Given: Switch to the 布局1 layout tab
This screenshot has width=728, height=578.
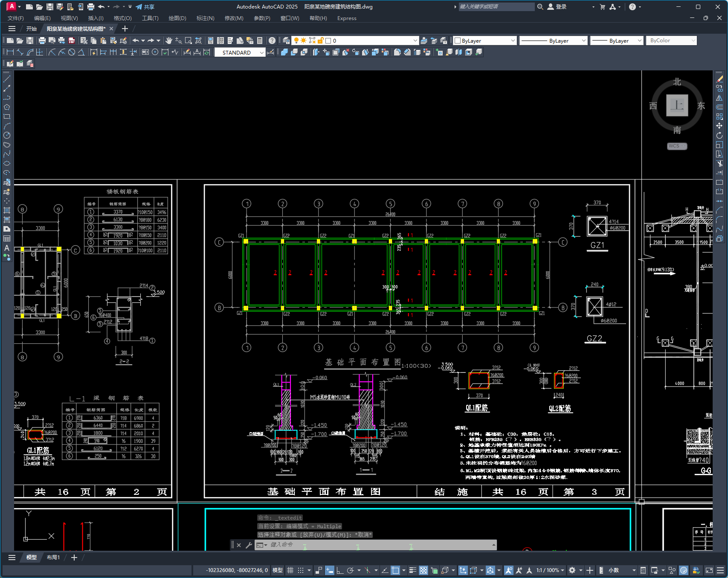Looking at the screenshot, I should coord(53,558).
